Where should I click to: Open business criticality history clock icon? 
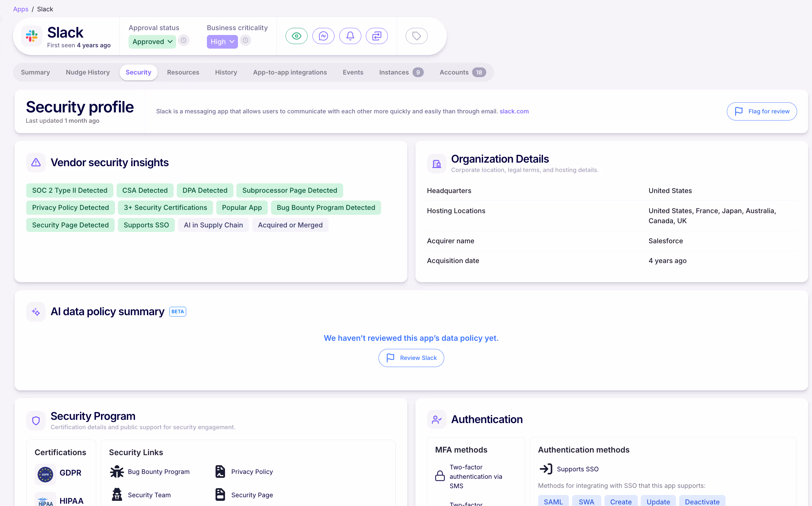pyautogui.click(x=245, y=40)
